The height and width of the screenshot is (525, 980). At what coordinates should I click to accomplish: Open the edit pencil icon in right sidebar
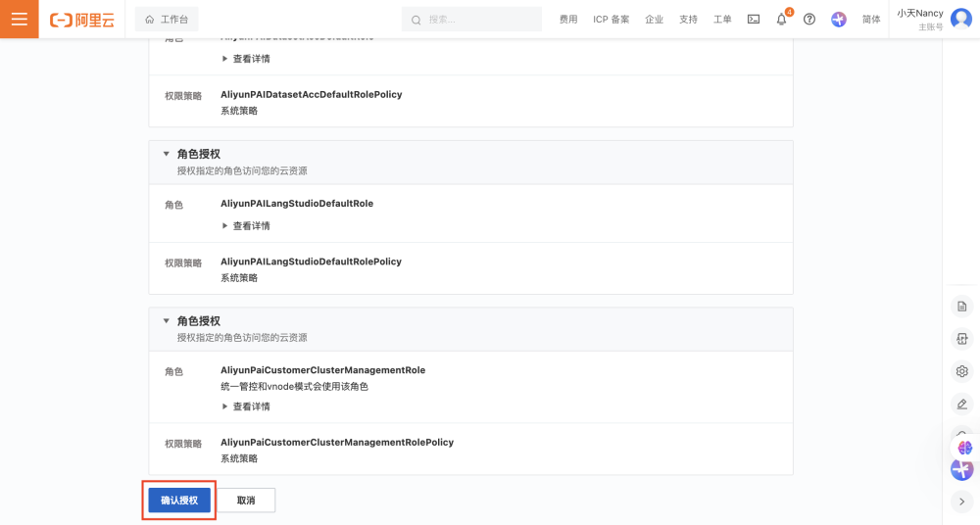click(x=962, y=404)
